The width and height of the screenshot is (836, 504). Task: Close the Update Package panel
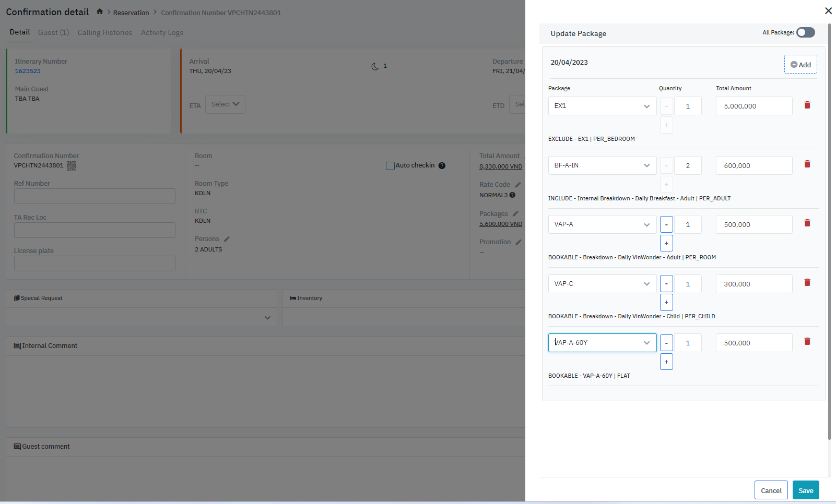(828, 11)
